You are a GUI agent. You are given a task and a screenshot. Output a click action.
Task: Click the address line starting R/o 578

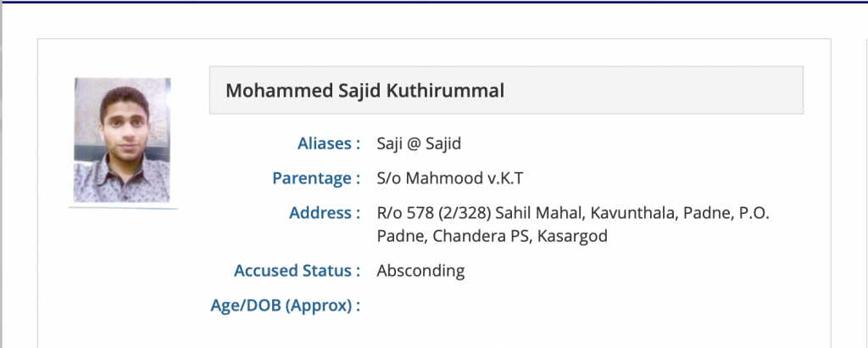click(x=572, y=212)
